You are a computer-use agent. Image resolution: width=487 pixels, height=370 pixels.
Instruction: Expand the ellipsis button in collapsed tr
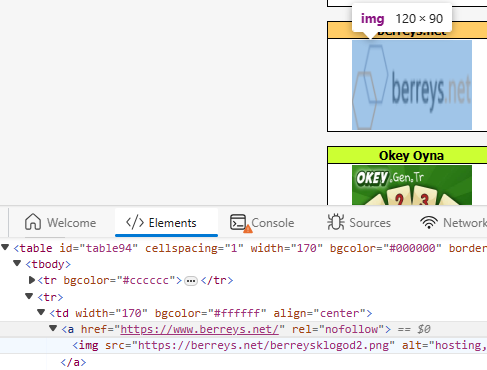(191, 281)
